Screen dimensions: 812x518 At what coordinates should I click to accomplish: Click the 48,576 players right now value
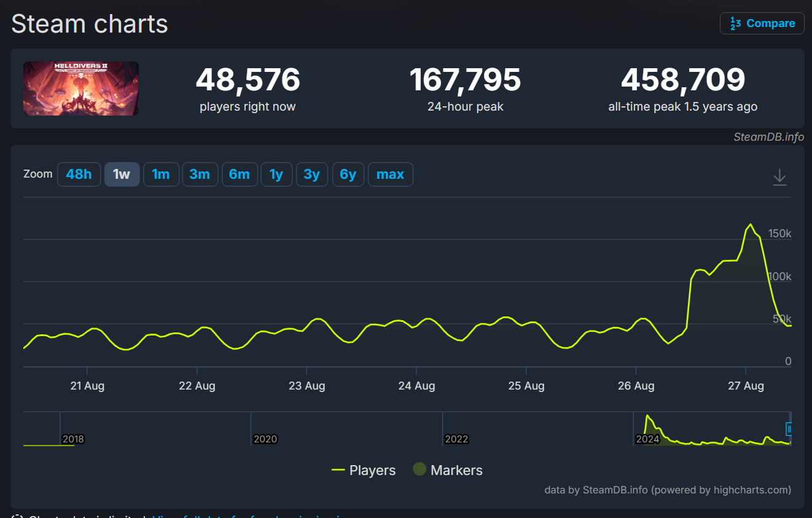click(248, 80)
